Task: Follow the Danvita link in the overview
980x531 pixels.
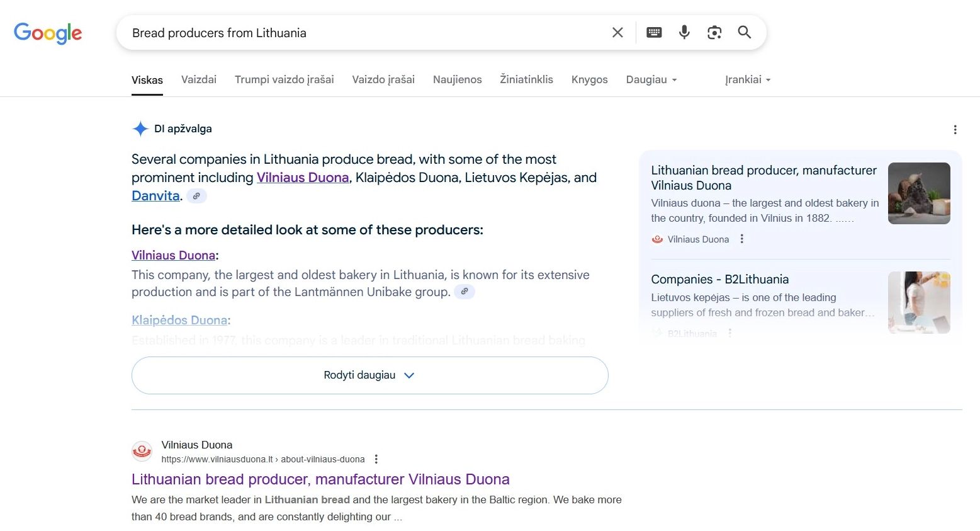Action: coord(155,196)
